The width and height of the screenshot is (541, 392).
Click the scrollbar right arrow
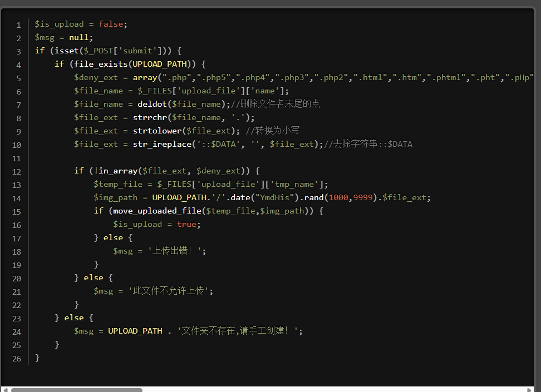530,390
